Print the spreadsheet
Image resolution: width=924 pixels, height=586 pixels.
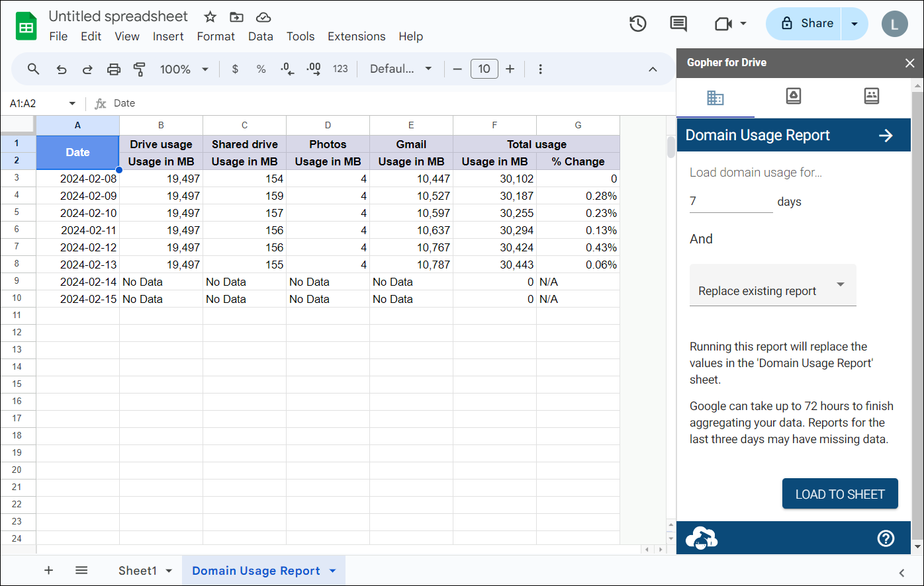(114, 69)
